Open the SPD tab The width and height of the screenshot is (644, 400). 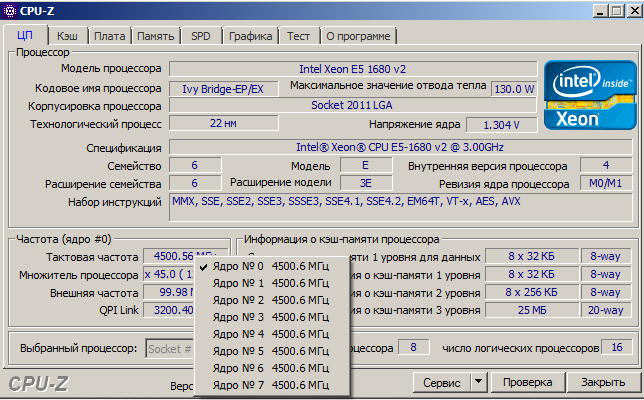(x=200, y=35)
